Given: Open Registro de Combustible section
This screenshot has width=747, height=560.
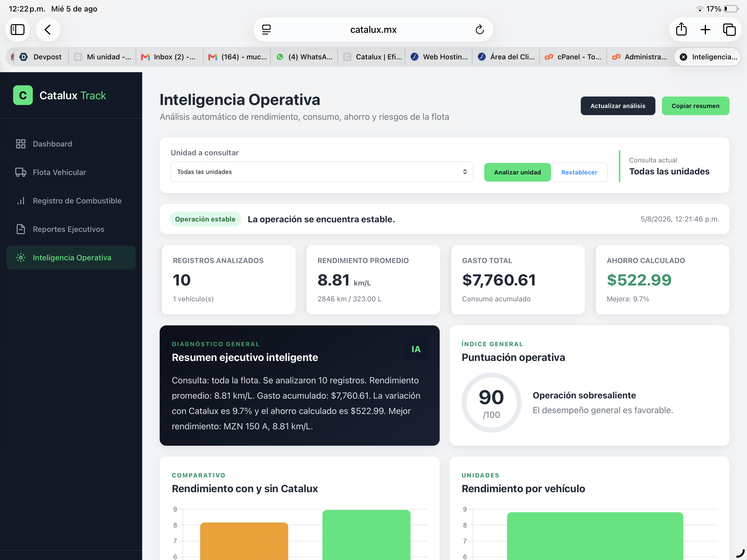Looking at the screenshot, I should (71, 201).
